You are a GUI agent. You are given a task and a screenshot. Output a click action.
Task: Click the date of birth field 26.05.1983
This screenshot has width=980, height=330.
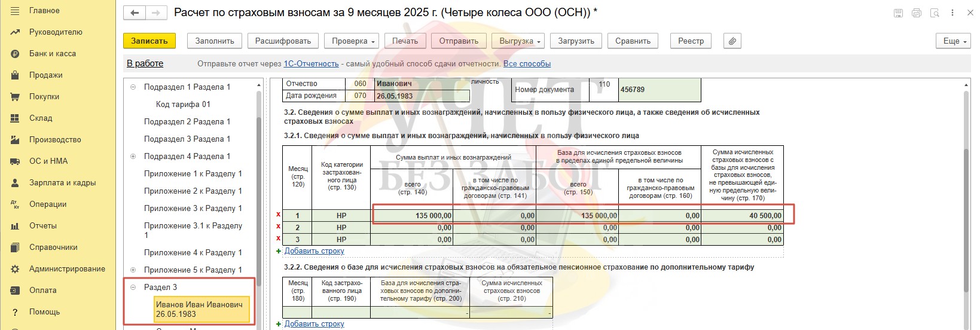pos(422,96)
